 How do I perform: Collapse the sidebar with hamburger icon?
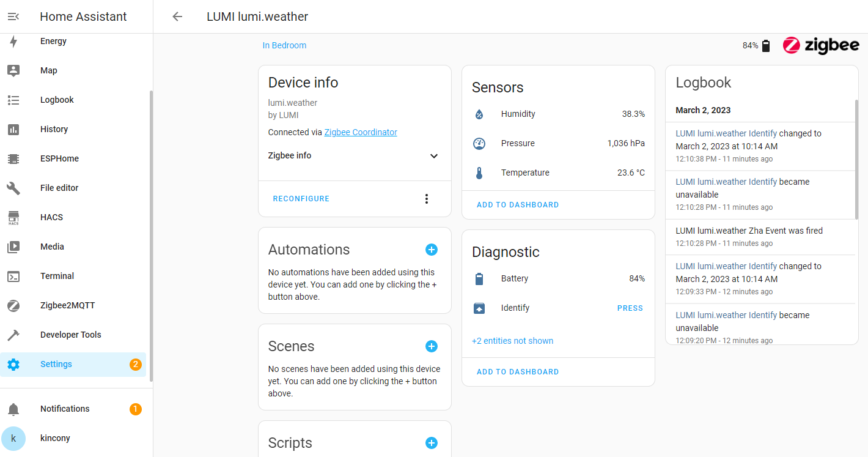click(x=13, y=17)
